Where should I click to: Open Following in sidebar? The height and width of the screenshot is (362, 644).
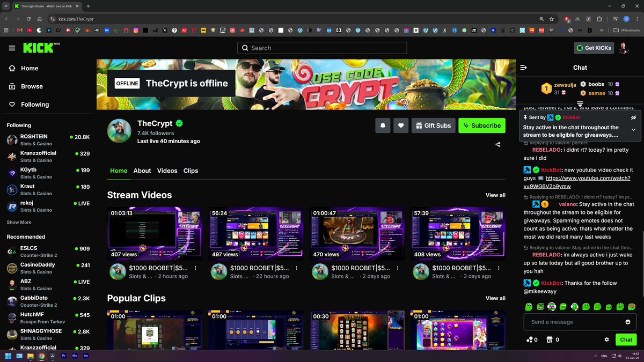(x=29, y=105)
